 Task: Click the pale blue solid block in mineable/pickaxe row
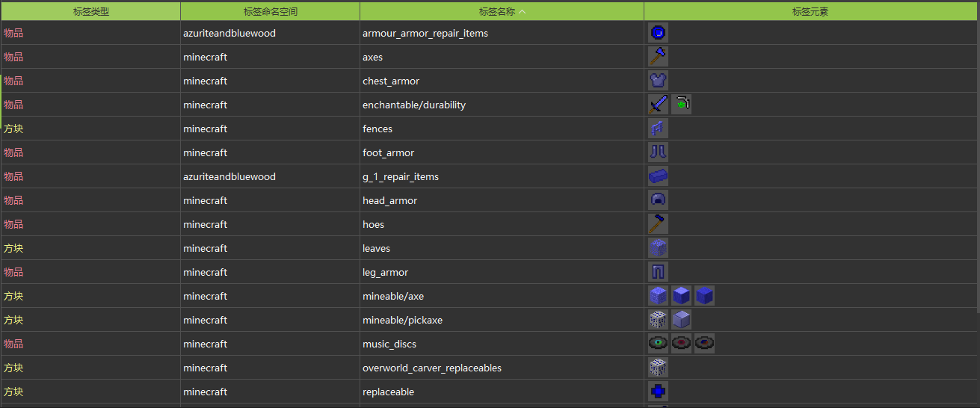point(681,320)
